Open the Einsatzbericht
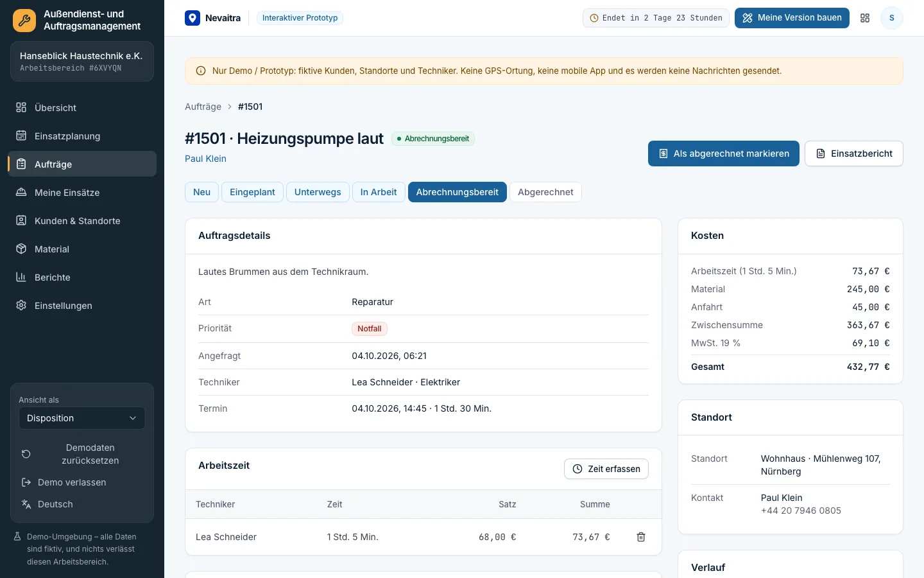Image resolution: width=924 pixels, height=578 pixels. tap(854, 153)
